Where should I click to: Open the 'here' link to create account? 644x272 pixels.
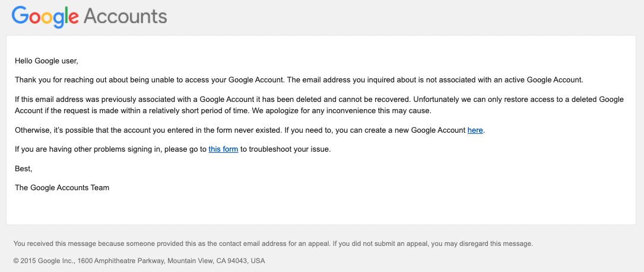[475, 130]
